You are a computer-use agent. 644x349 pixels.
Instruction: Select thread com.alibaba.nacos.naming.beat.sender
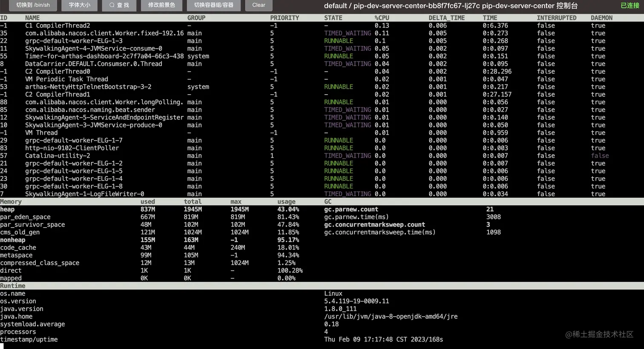click(90, 110)
